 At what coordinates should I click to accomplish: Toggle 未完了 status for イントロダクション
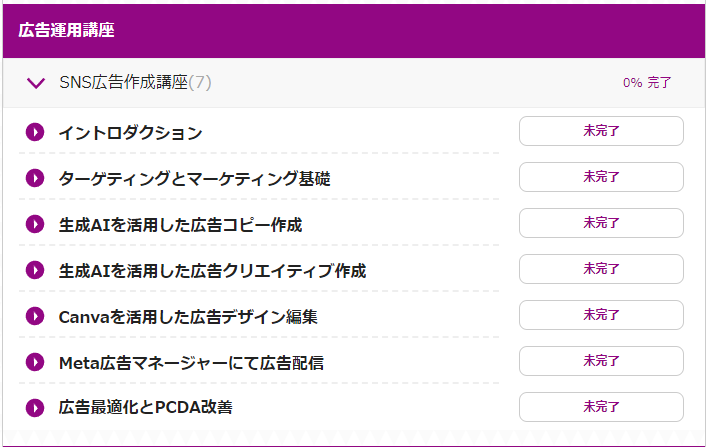[601, 131]
